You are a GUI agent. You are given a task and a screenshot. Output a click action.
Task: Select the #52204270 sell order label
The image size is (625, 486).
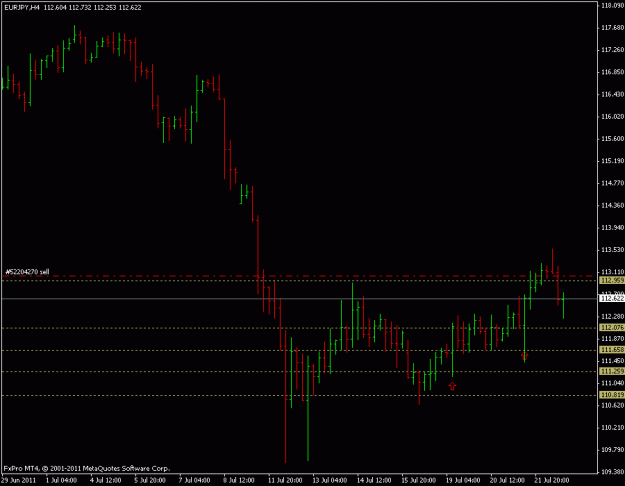(27, 272)
